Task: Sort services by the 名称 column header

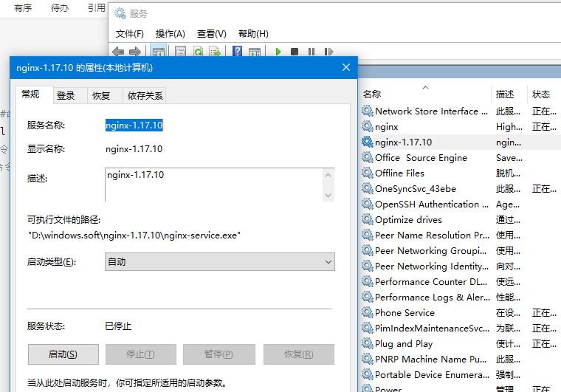Action: [426, 94]
